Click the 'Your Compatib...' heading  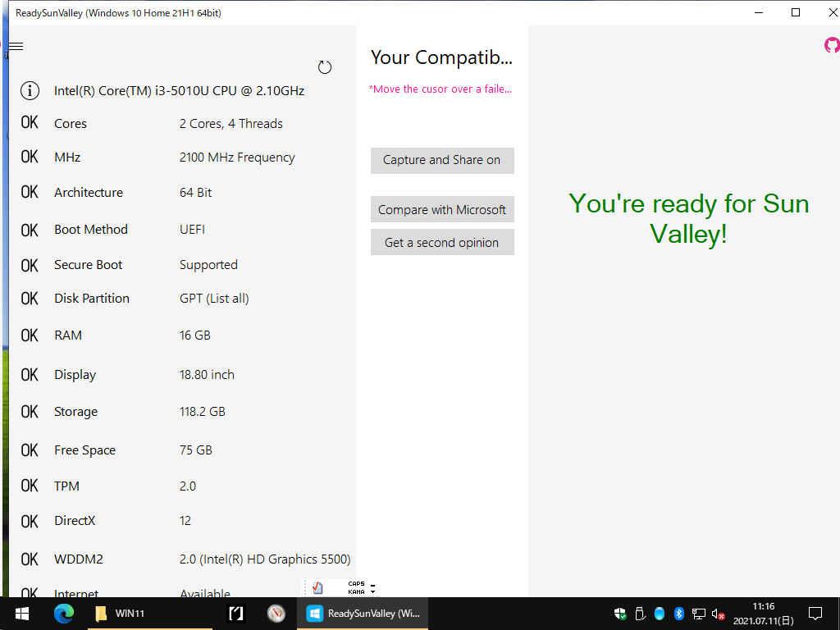[x=441, y=57]
